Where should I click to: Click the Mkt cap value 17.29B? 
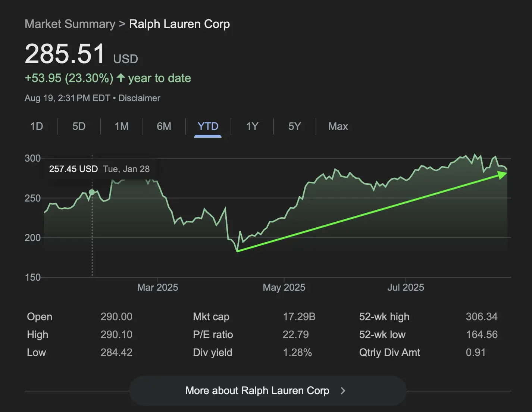(299, 317)
